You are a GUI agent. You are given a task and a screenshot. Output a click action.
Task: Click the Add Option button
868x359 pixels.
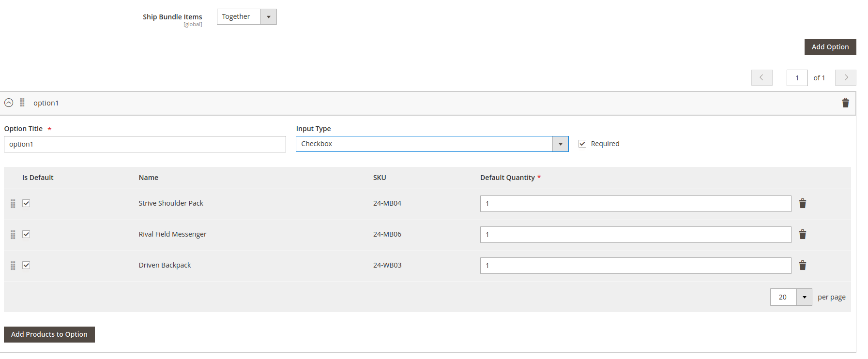(x=830, y=47)
